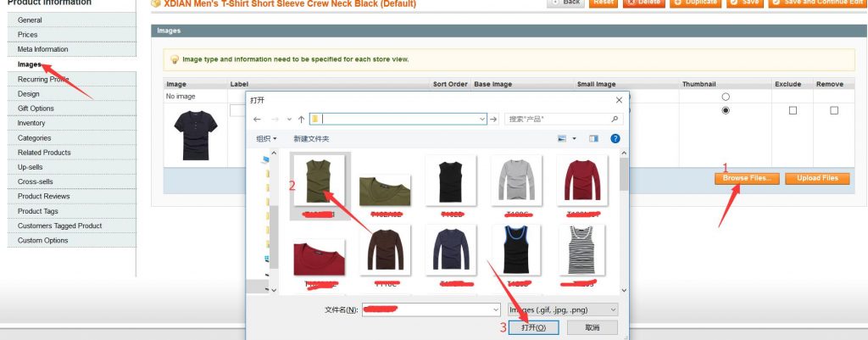
Task: Click the up-one-level arrow in file dialog
Action: 301,120
